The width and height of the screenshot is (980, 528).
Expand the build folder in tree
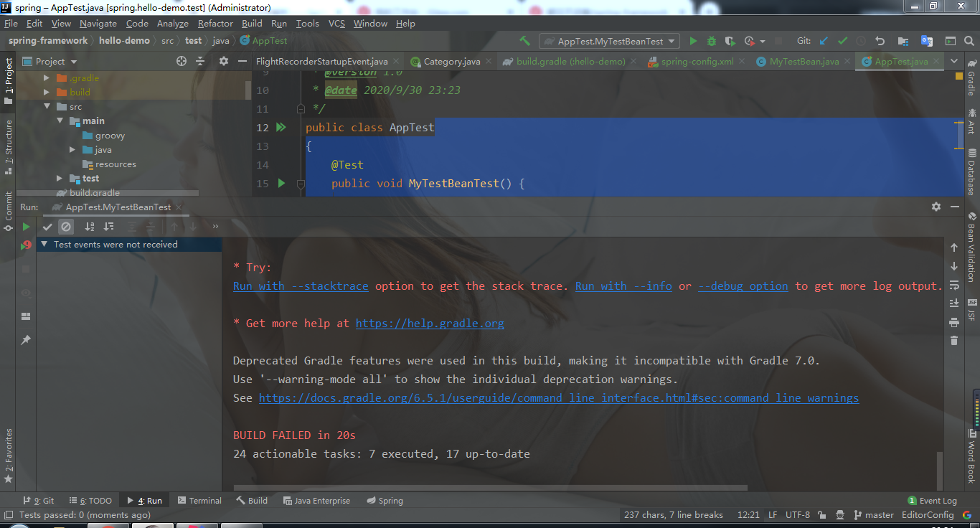click(x=47, y=92)
